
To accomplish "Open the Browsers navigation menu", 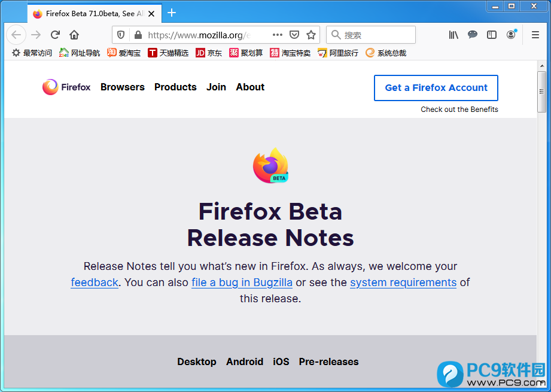I will coord(122,87).
